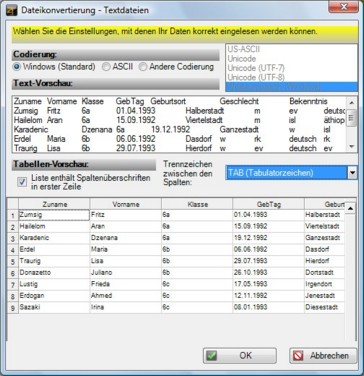Click text preview scrollbar up arrow
The width and height of the screenshot is (364, 376).
[x=352, y=102]
